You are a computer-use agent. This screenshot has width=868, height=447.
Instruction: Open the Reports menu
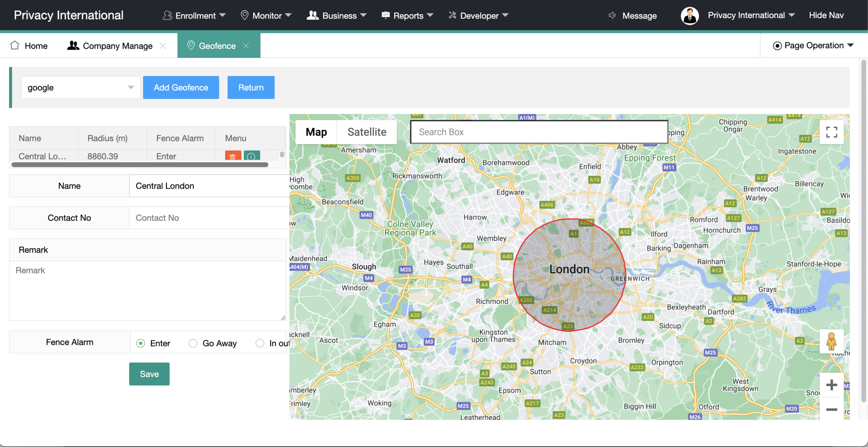(x=407, y=16)
